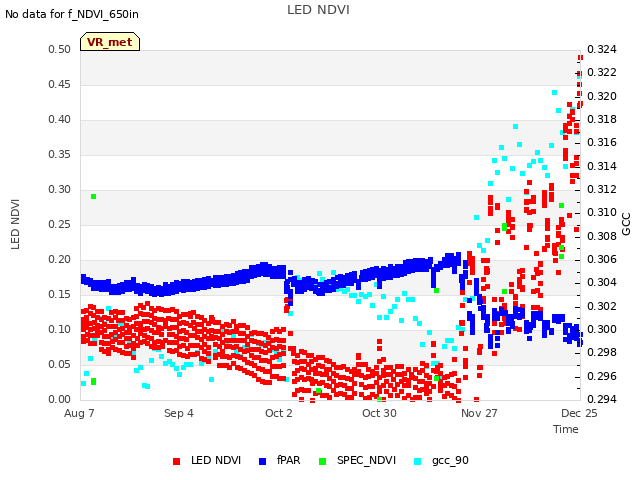Click the chart title LED NDVI

[318, 10]
